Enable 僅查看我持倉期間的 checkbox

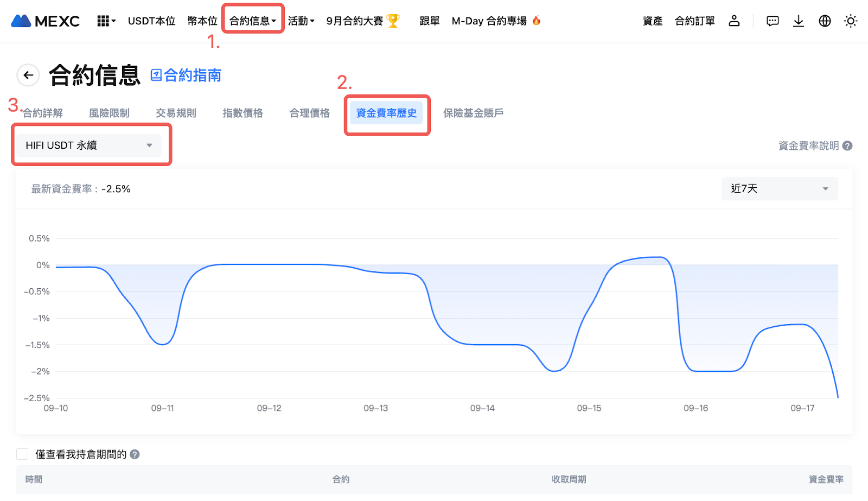point(22,454)
